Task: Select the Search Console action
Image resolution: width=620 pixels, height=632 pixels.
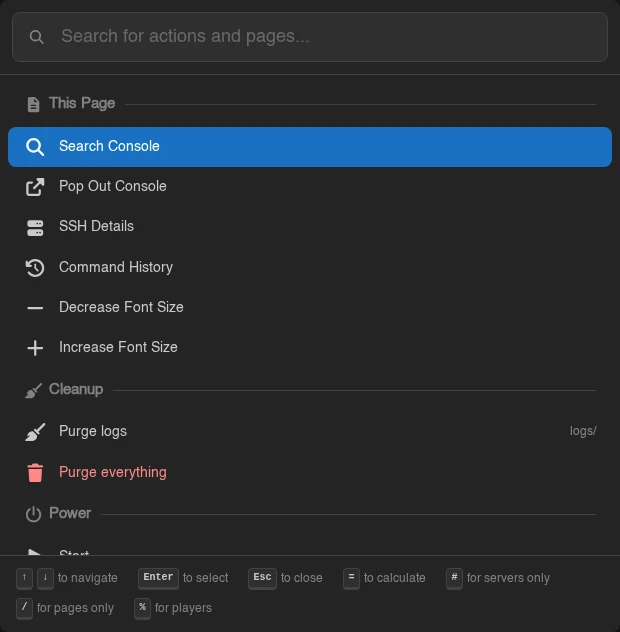Action: pos(310,147)
